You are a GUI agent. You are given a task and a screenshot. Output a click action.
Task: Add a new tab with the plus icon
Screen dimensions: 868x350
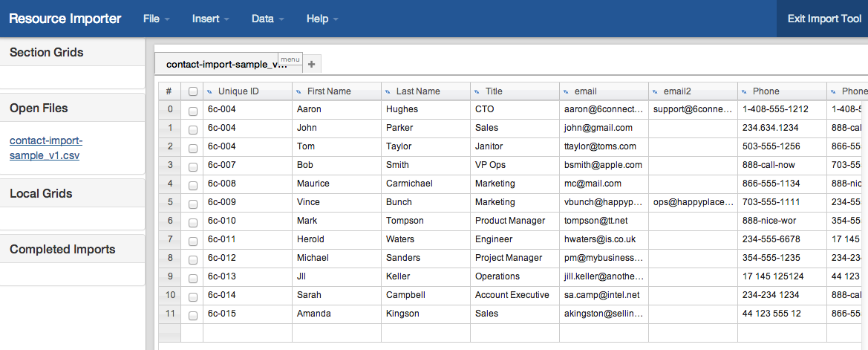tap(311, 65)
